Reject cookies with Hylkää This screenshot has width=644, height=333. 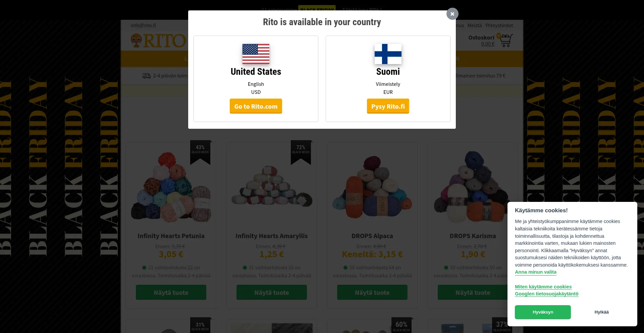tap(601, 312)
